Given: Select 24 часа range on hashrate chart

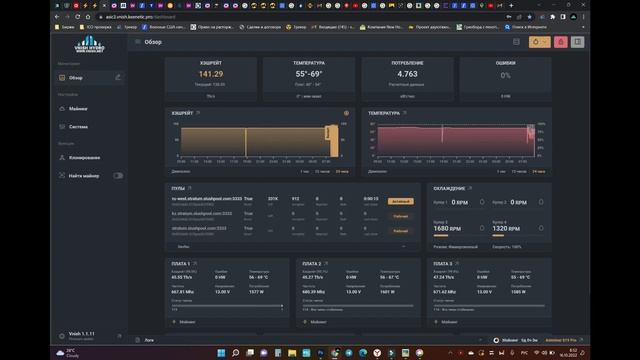Looking at the screenshot, I should (x=342, y=171).
